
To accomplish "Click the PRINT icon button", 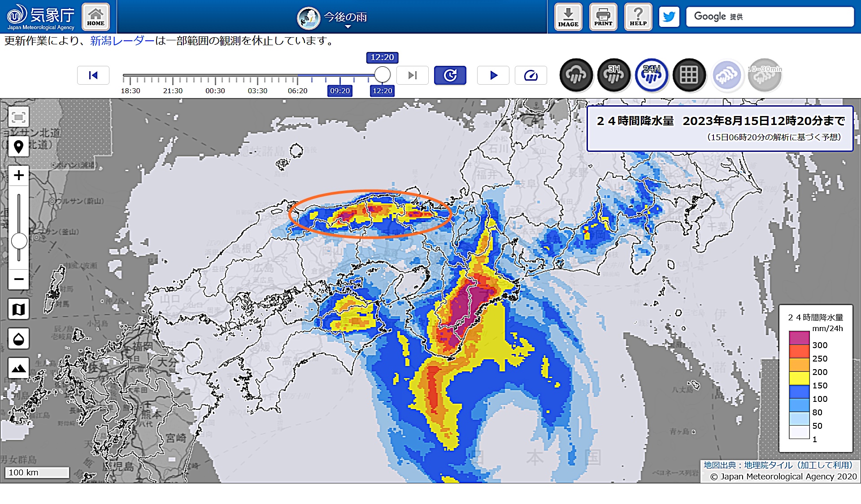I will (603, 17).
